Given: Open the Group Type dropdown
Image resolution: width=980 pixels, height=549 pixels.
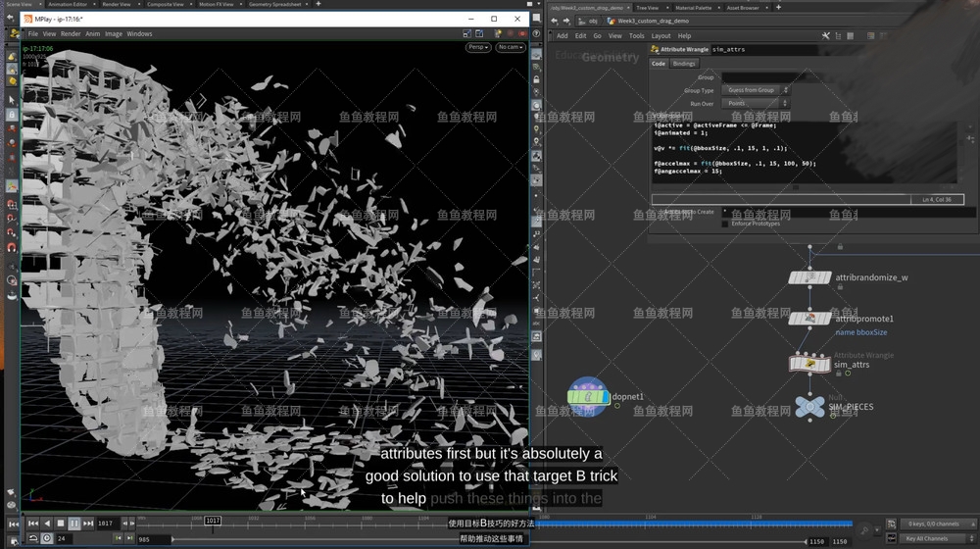Looking at the screenshot, I should click(756, 90).
